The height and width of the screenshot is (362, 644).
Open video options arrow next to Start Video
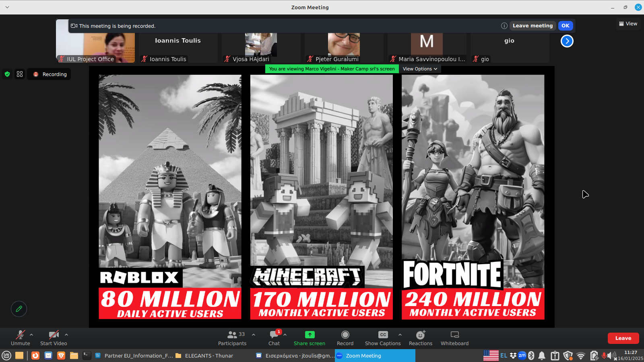(66, 335)
